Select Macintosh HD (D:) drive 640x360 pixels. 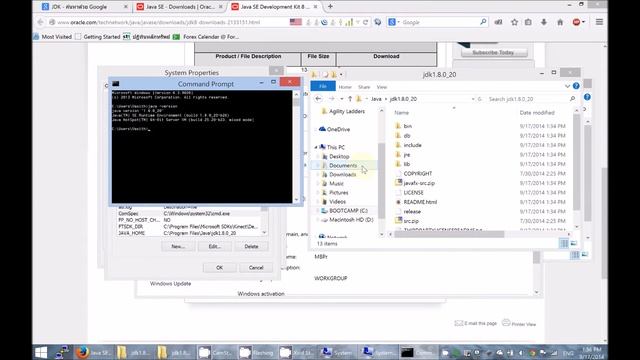pos(351,220)
